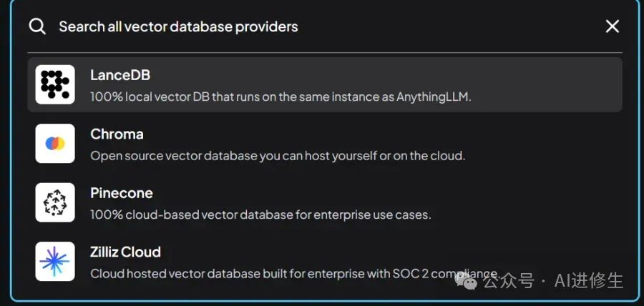
Task: Click the Pinecone logo icon
Action: [x=55, y=202]
